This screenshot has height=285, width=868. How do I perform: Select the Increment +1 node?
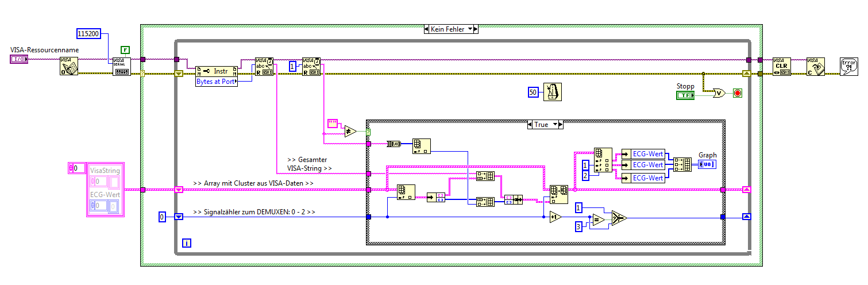[555, 217]
